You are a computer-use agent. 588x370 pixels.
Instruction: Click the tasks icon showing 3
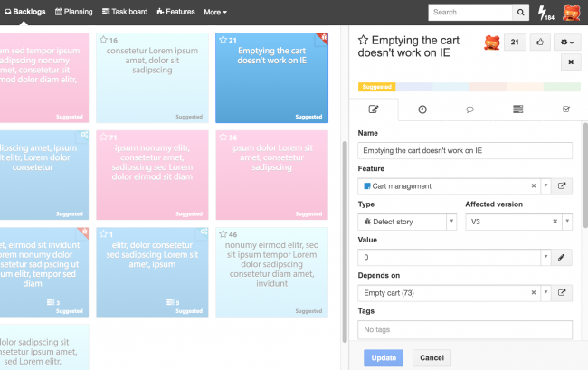click(53, 302)
